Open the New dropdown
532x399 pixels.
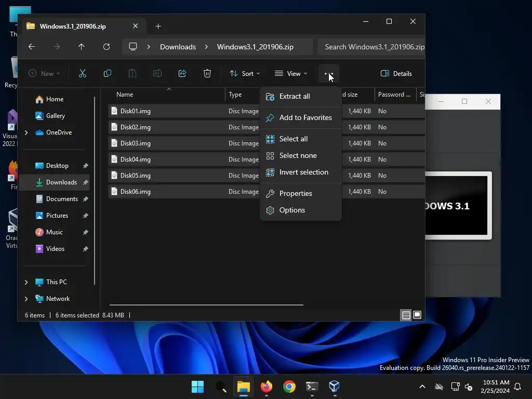[x=44, y=74]
